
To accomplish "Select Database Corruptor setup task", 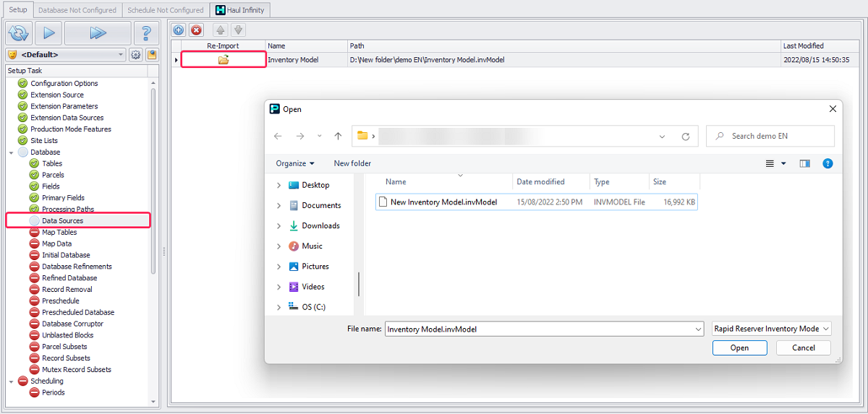I will tap(72, 324).
